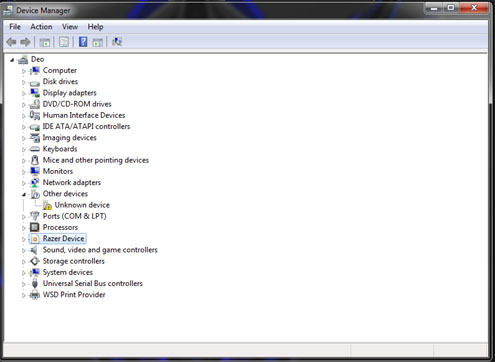Open the View menu
This screenshot has width=495, height=362.
click(70, 27)
